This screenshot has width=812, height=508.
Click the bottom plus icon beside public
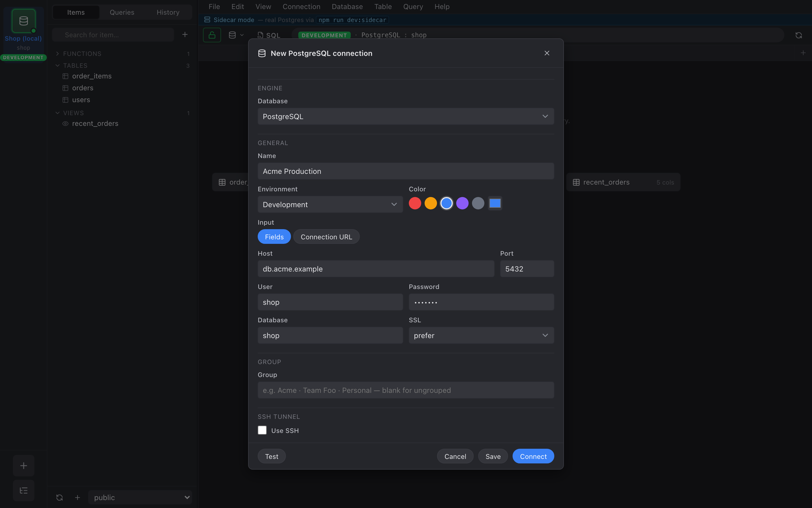pos(78,497)
